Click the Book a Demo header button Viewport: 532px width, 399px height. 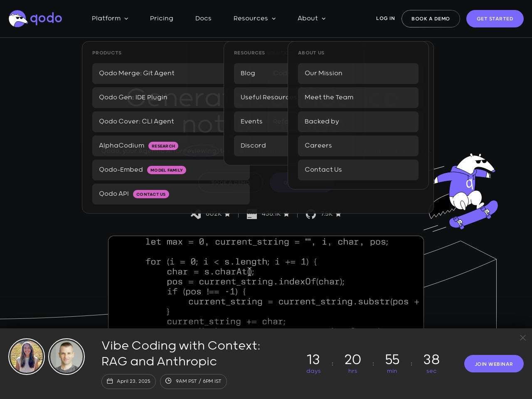point(430,19)
